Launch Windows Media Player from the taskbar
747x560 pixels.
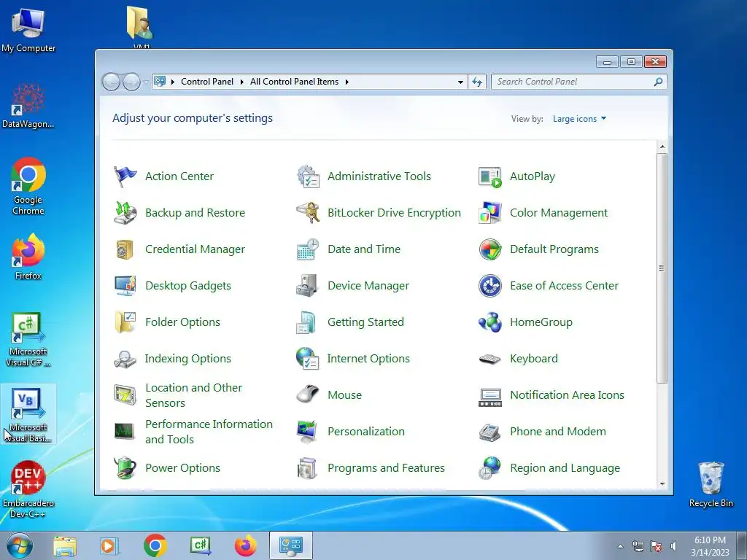109,545
